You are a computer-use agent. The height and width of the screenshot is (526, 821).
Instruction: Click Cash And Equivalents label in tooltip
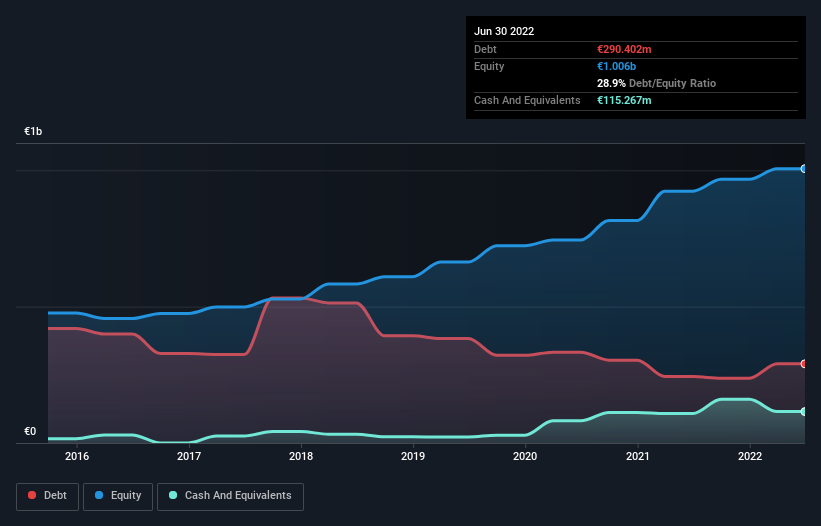point(527,100)
